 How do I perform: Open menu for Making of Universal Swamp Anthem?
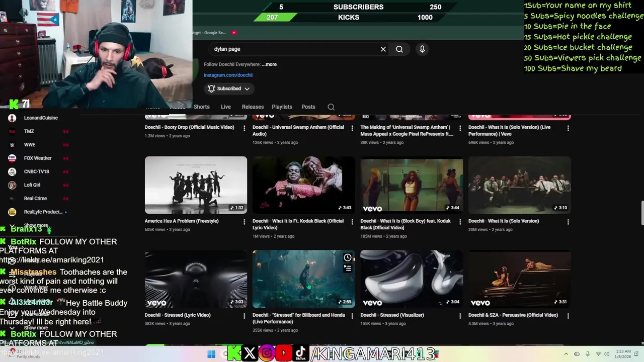[x=460, y=128]
